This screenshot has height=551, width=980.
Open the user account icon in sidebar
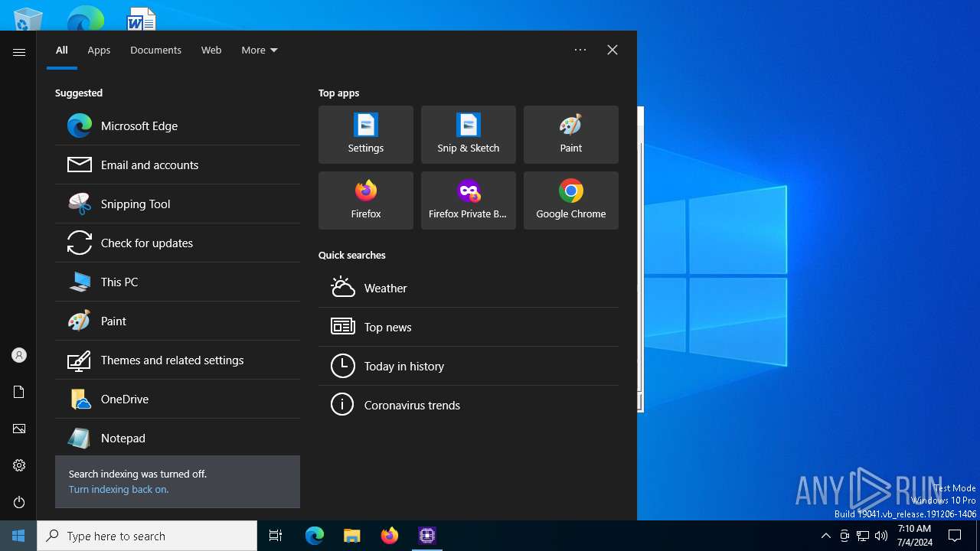(19, 355)
